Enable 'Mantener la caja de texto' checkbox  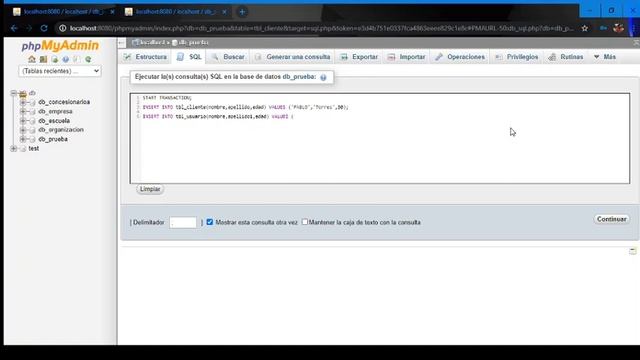[x=304, y=222]
